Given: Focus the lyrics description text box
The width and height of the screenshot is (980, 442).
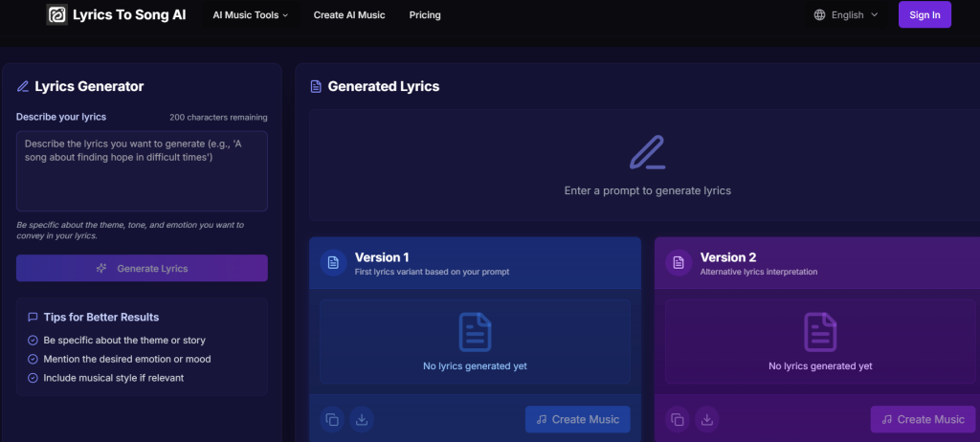Looking at the screenshot, I should (142, 171).
